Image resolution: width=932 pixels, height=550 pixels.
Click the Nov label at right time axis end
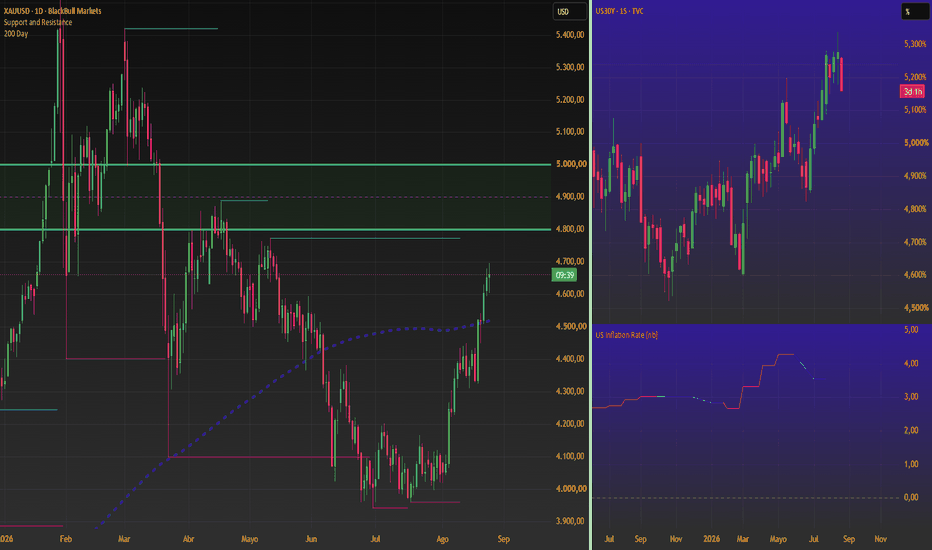click(880, 539)
